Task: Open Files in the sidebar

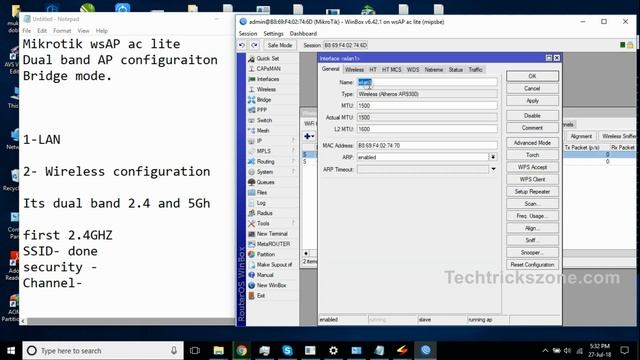Action: pyautogui.click(x=262, y=192)
